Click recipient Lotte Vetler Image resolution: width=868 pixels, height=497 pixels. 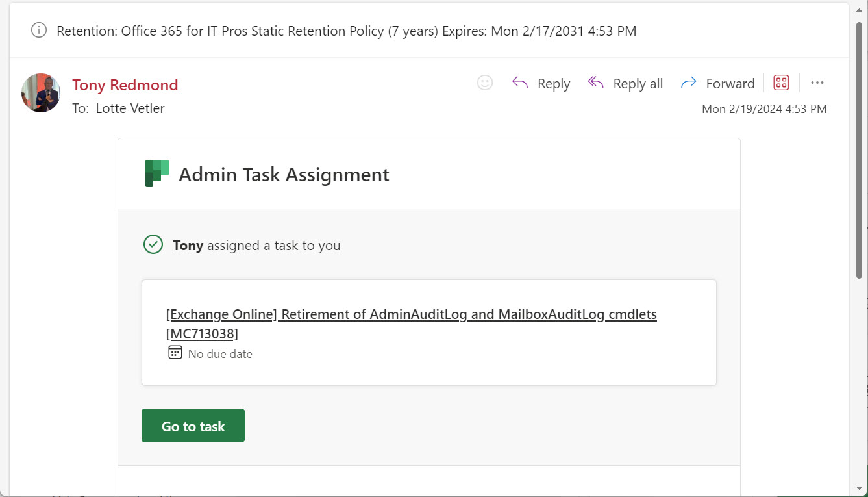[x=130, y=108]
